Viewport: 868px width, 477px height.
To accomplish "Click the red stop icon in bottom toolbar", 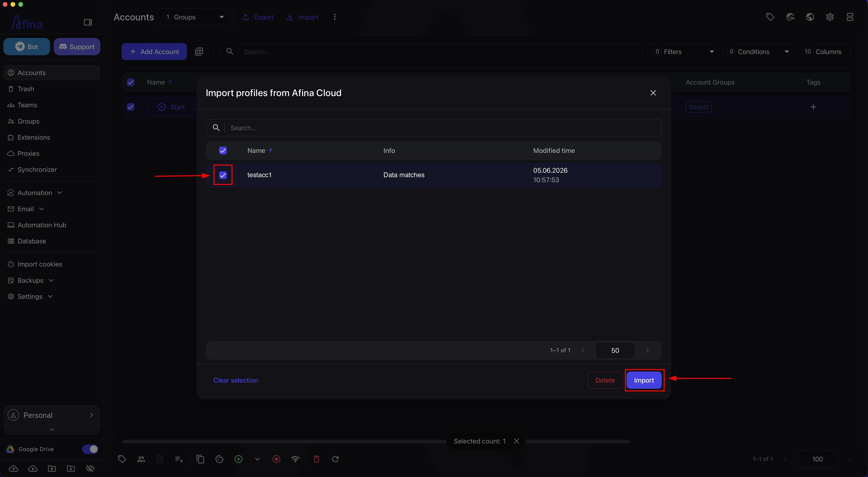I will (x=276, y=459).
